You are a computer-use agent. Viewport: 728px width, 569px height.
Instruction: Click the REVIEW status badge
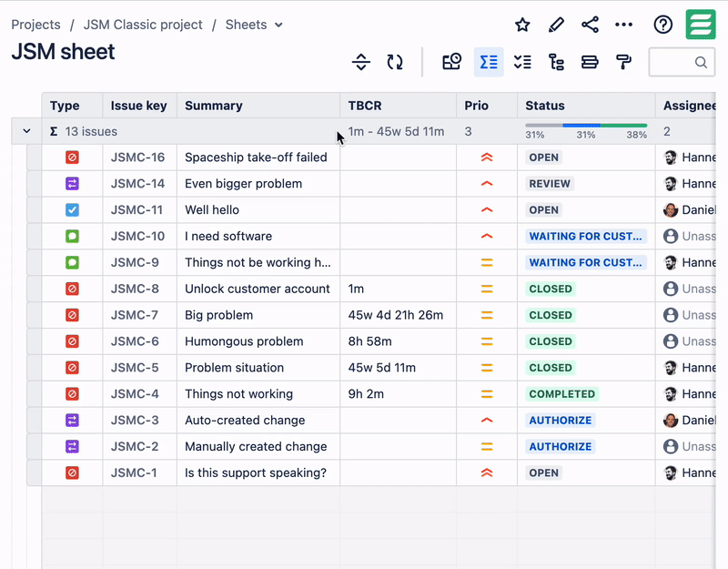[x=550, y=184]
